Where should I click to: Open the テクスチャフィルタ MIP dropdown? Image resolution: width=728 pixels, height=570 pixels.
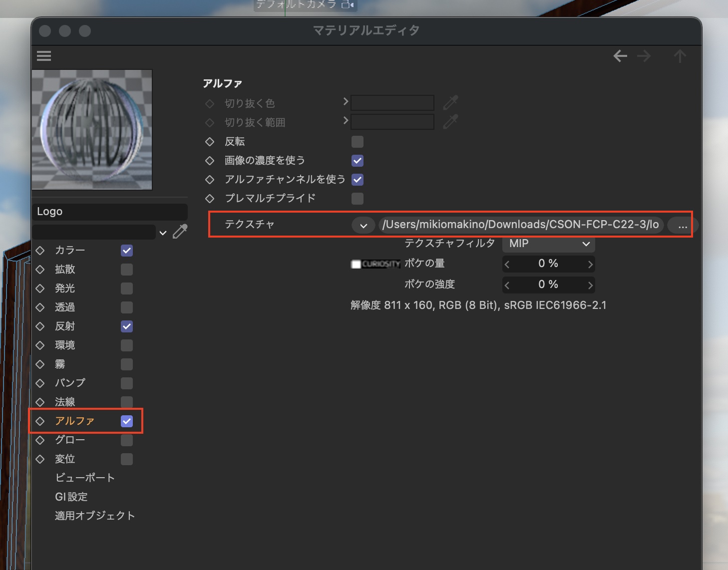548,244
